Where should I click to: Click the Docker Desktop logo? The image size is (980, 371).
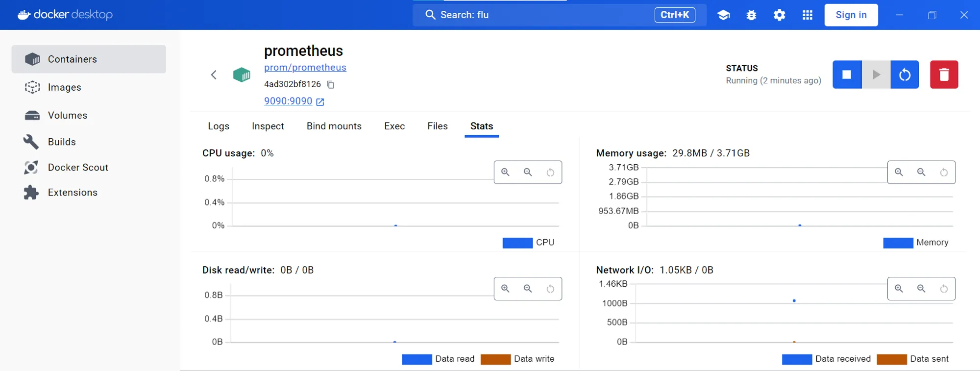(x=65, y=15)
